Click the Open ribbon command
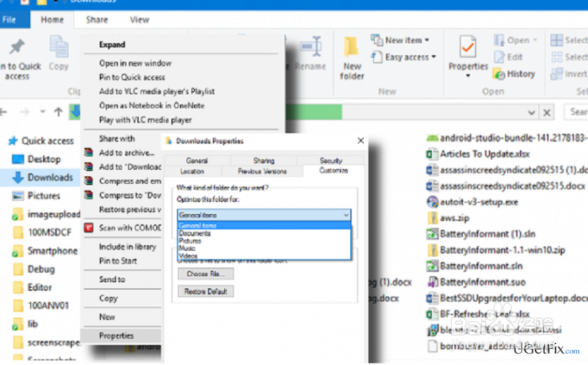Image resolution: width=588 pixels, height=365 pixels. coord(515,40)
